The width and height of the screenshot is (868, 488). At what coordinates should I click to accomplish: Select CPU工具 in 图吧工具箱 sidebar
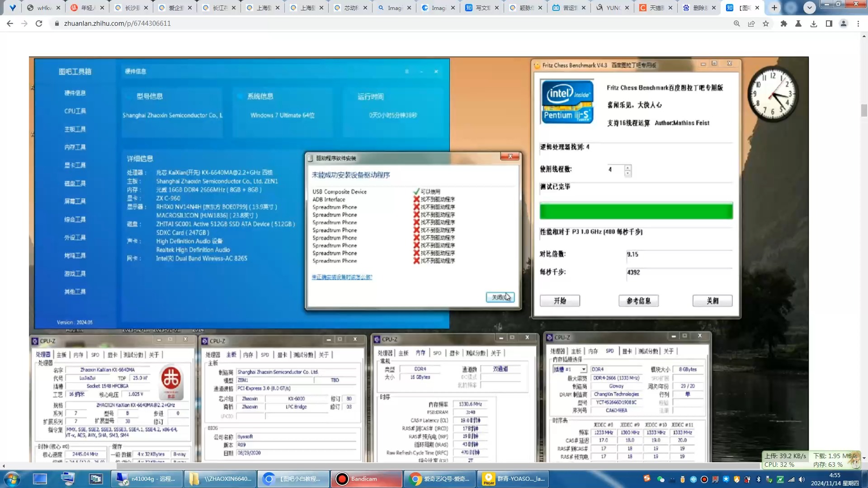click(75, 111)
